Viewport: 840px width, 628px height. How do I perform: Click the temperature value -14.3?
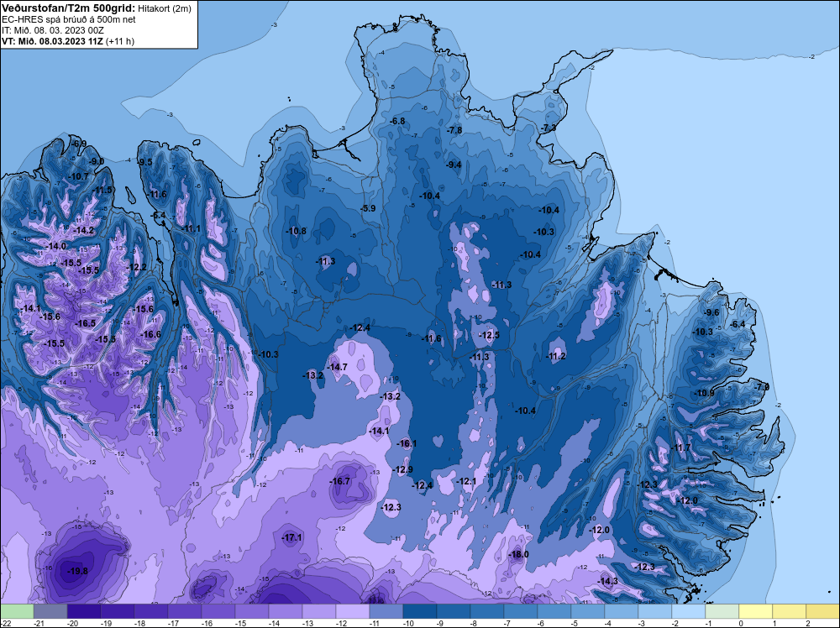(608, 582)
